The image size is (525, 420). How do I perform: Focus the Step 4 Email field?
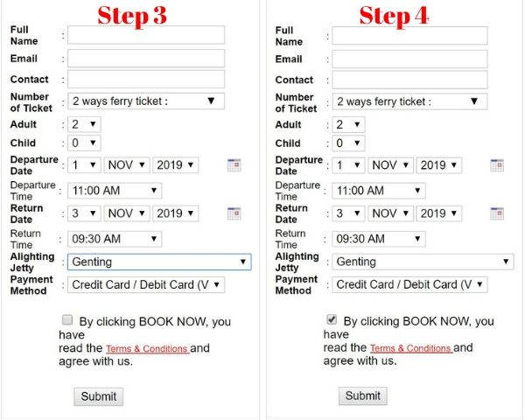(x=409, y=59)
